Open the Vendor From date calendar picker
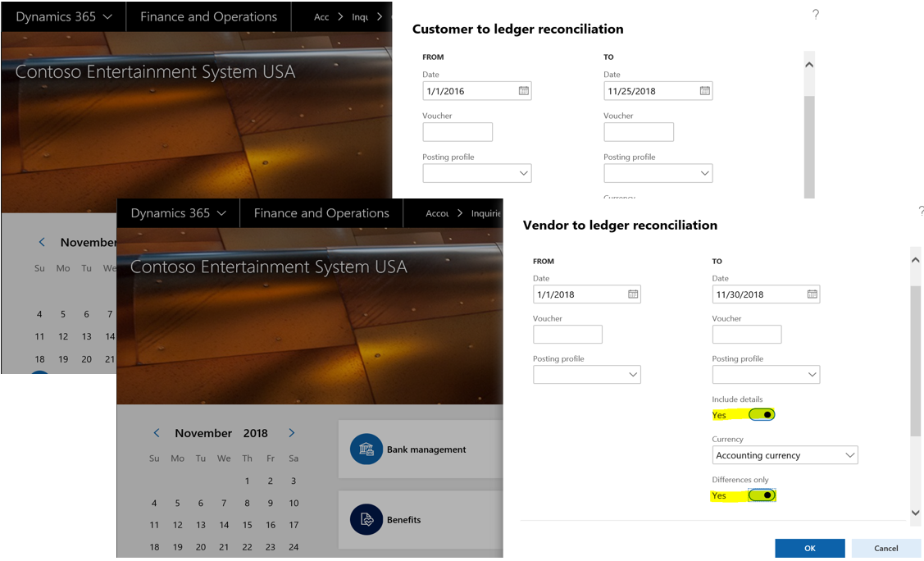This screenshot has height=561, width=924. [631, 294]
